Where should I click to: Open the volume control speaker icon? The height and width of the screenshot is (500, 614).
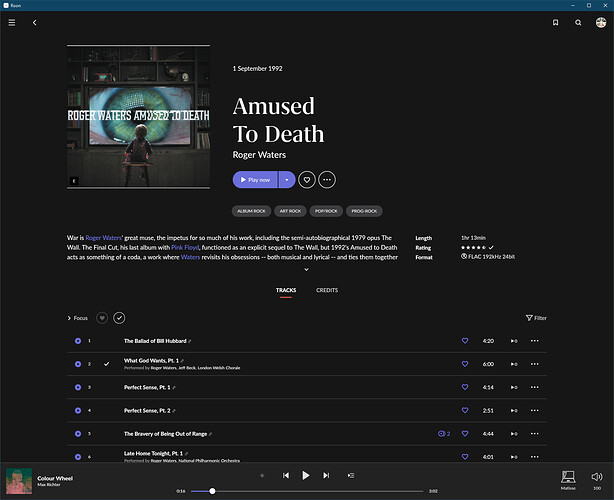597,477
